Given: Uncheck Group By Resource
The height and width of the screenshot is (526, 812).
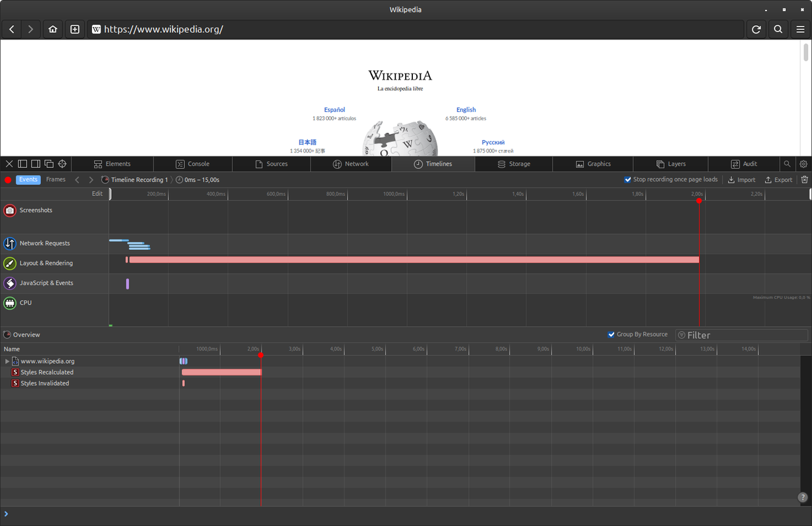Looking at the screenshot, I should point(611,335).
